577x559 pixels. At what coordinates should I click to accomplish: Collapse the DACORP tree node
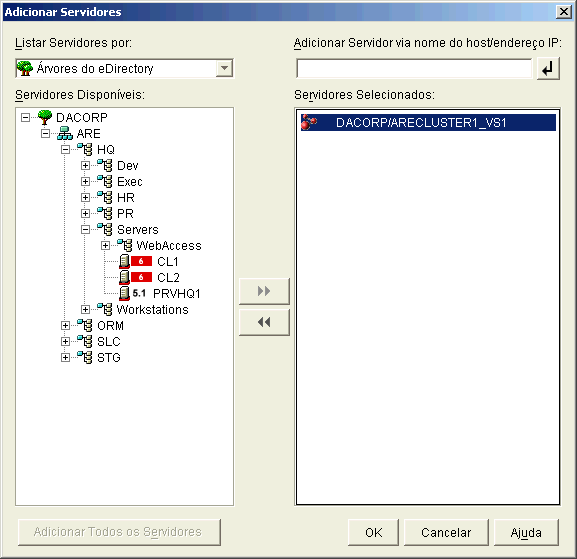(25, 118)
